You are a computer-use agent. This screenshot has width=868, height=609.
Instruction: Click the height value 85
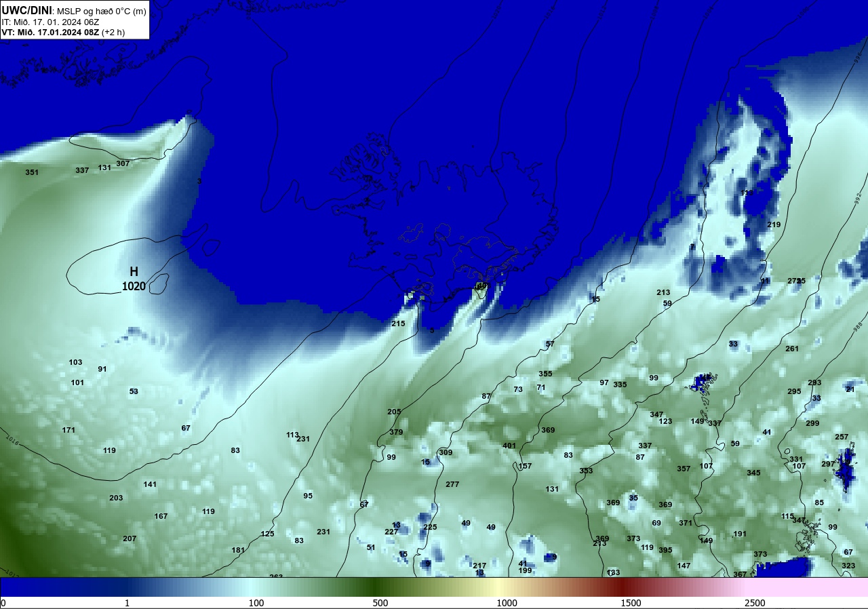(x=819, y=503)
